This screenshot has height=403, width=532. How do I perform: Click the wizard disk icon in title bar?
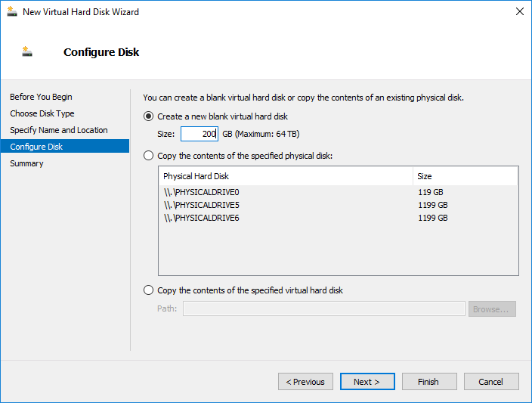12,11
